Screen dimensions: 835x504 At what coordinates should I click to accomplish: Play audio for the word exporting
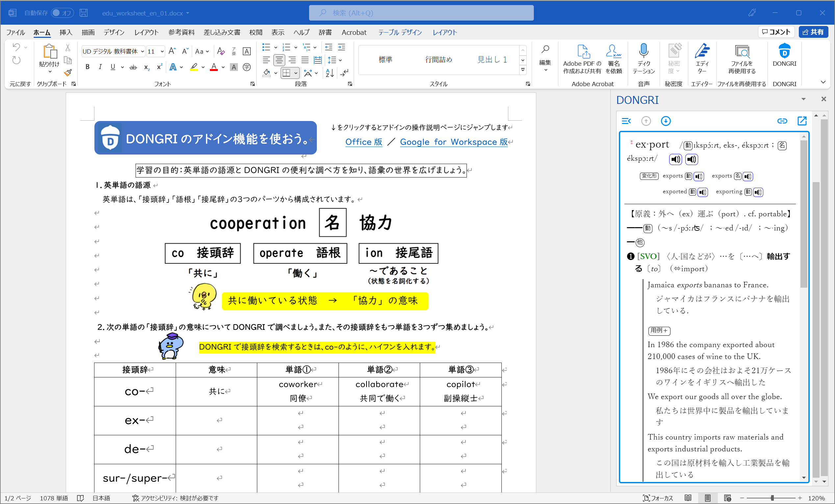758,192
